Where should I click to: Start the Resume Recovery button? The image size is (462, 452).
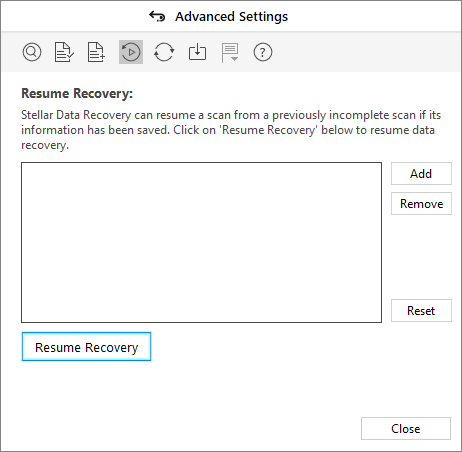tap(86, 347)
